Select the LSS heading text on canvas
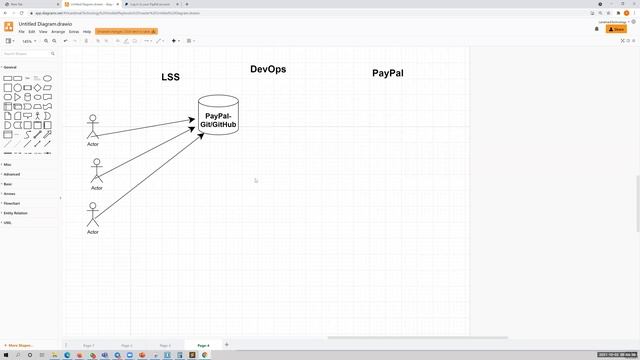The height and width of the screenshot is (360, 640). (x=171, y=77)
